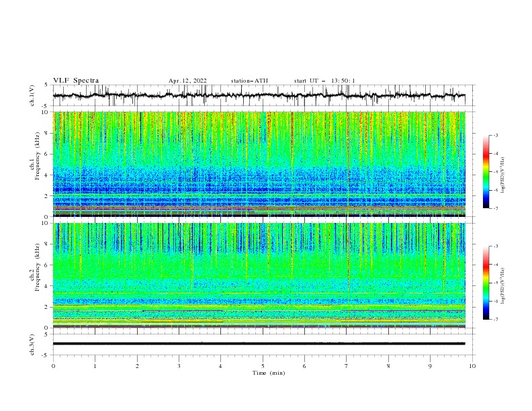Screen dimensions: 532x411
Task: Click the '-3' tick on ch.1 color bar
Action: 495,135
